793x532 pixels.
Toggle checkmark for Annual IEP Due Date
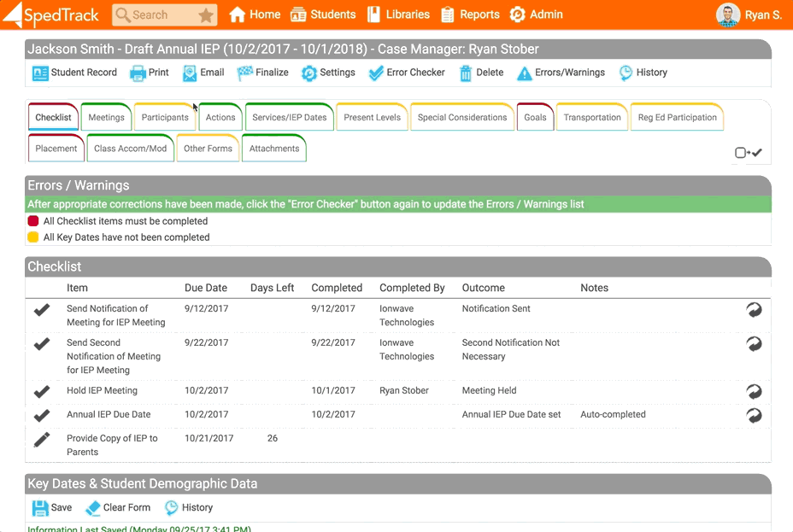[x=42, y=416]
